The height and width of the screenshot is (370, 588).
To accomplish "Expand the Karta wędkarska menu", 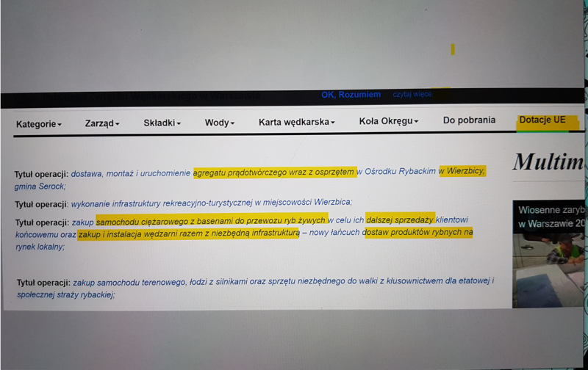I will click(296, 123).
